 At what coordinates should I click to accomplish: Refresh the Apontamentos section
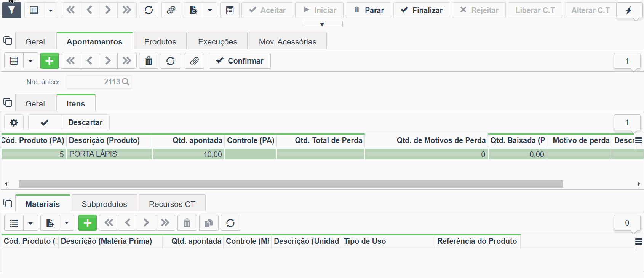tap(171, 61)
